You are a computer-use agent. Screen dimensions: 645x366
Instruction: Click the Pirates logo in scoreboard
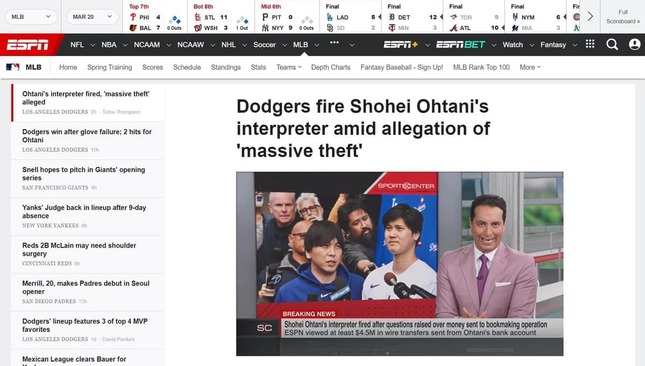pos(265,17)
